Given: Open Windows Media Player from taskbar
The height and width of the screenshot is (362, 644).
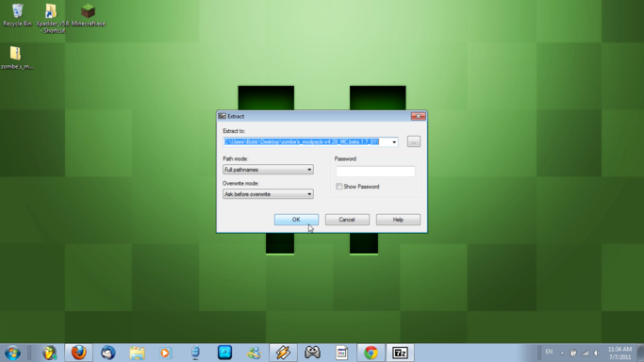Looking at the screenshot, I should point(166,353).
